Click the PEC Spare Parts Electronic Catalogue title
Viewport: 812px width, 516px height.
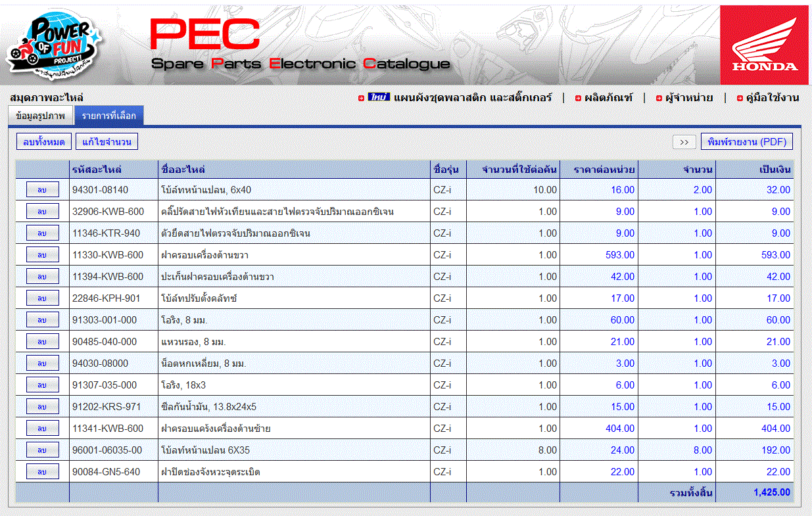[x=300, y=45]
